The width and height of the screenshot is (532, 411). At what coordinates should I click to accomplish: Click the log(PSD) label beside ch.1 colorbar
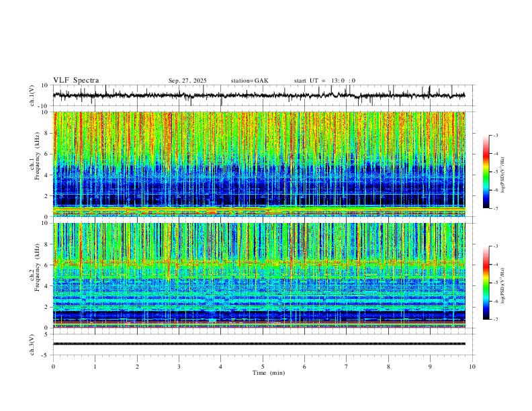[502, 175]
